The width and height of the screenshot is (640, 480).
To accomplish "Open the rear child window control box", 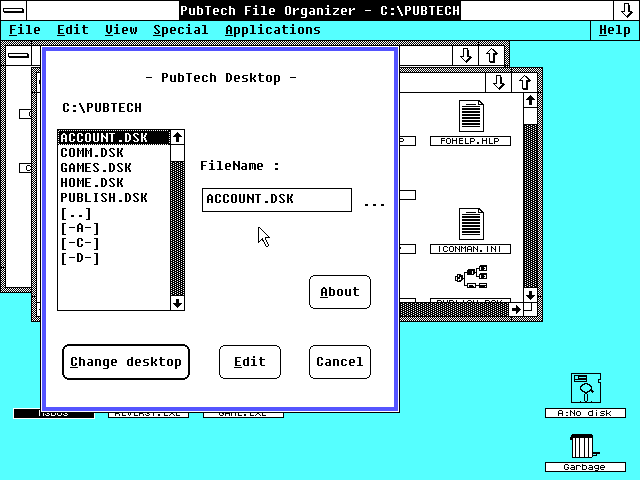I will (18, 55).
